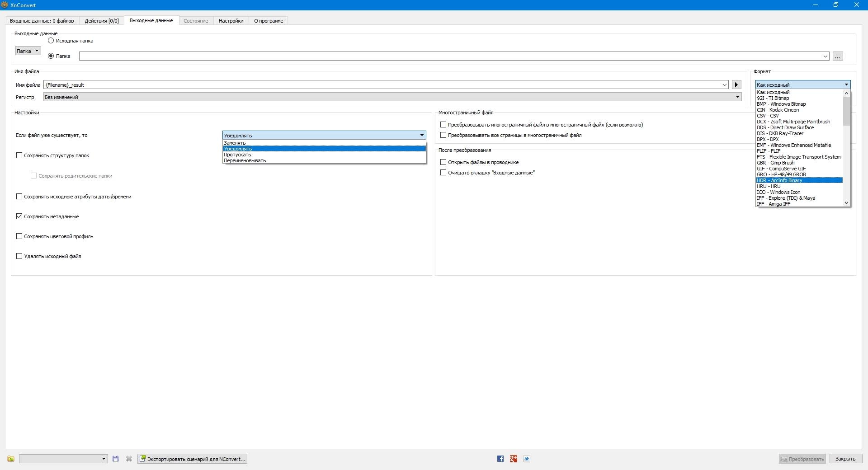Select 'BMP - Windows Bitmap' format

(799, 104)
